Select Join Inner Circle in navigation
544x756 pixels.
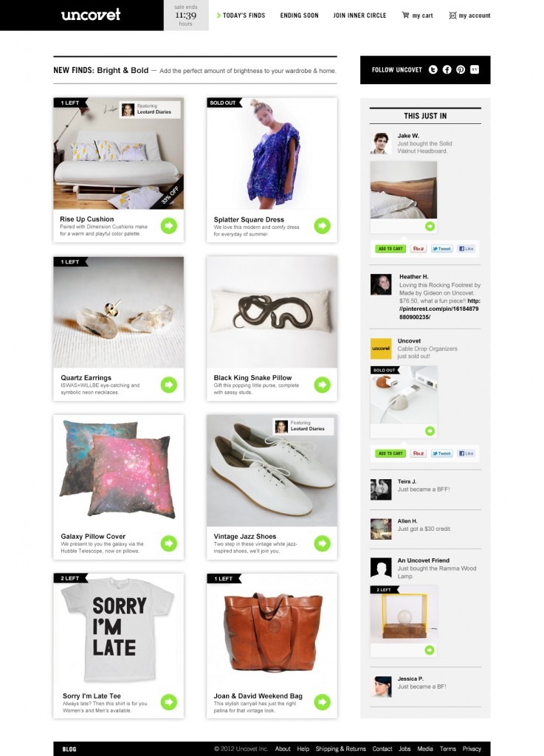pyautogui.click(x=359, y=16)
